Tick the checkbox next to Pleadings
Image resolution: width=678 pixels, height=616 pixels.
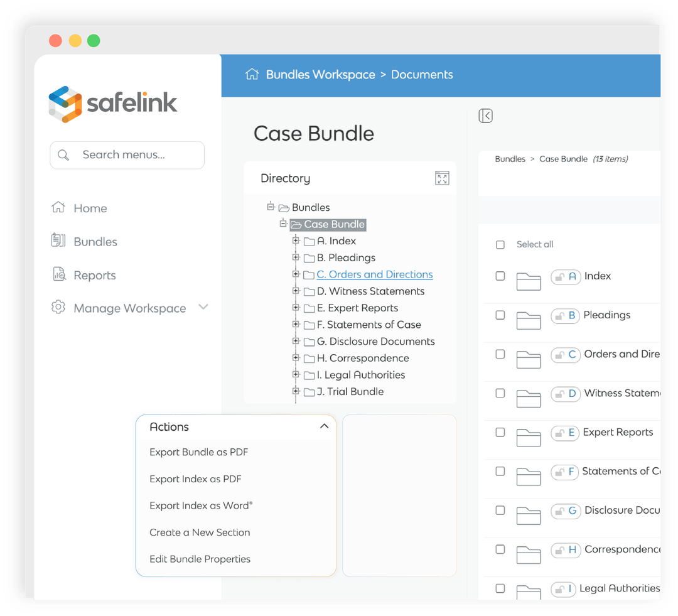[x=500, y=315]
